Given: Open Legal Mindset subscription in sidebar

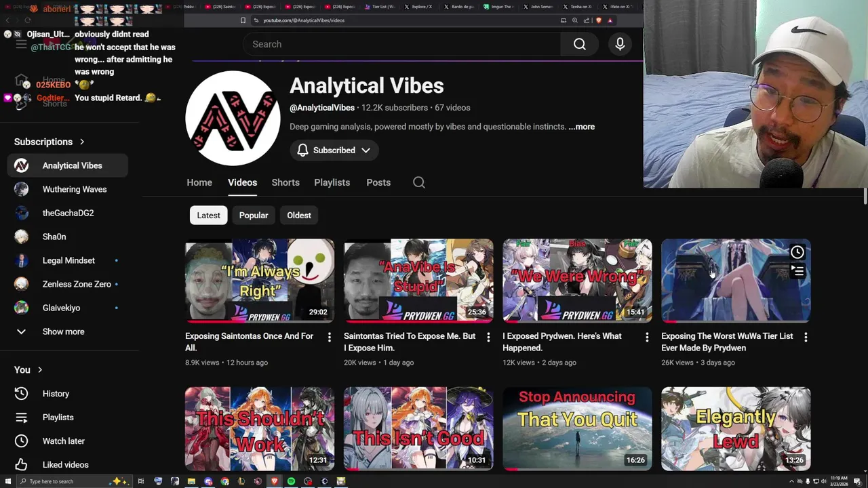Looking at the screenshot, I should point(68,260).
